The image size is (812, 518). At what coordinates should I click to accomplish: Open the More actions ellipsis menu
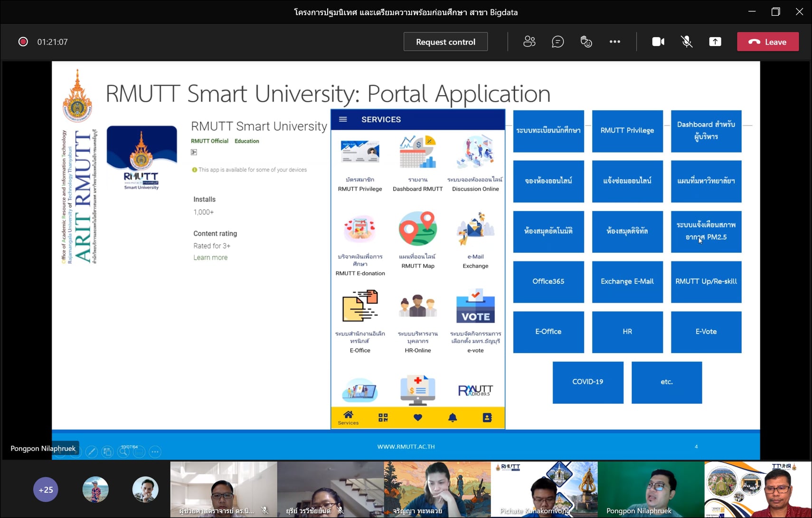click(615, 42)
